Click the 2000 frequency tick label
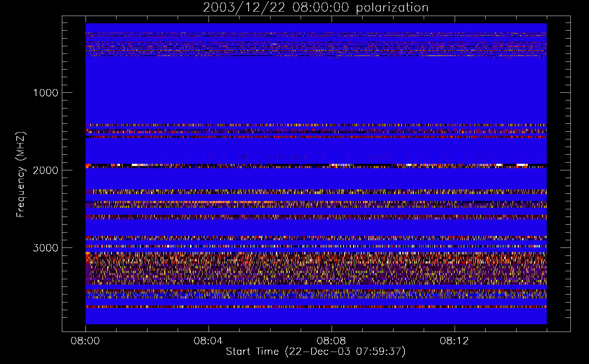This screenshot has width=589, height=364. click(x=46, y=170)
